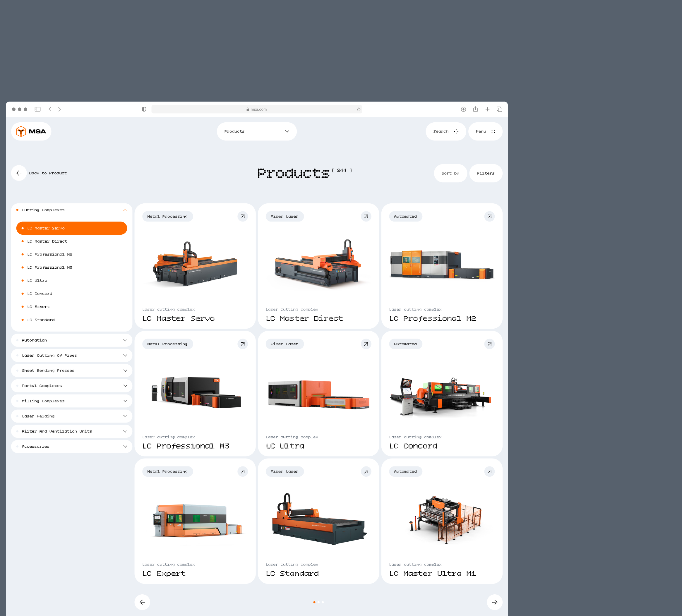
Task: Open arrow icon on LC Ultra card
Action: coord(366,344)
